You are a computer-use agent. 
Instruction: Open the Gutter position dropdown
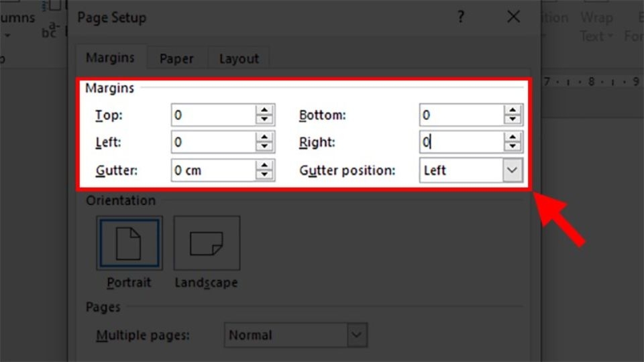513,170
